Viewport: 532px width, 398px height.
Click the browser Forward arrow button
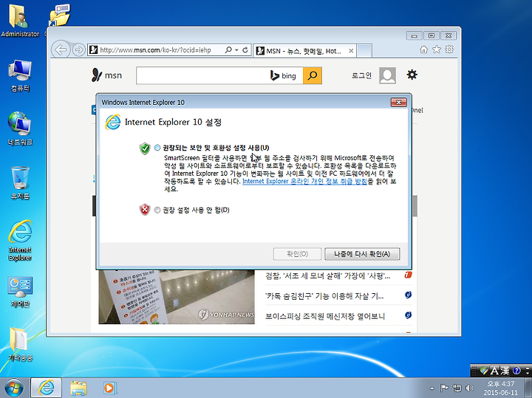(x=79, y=50)
